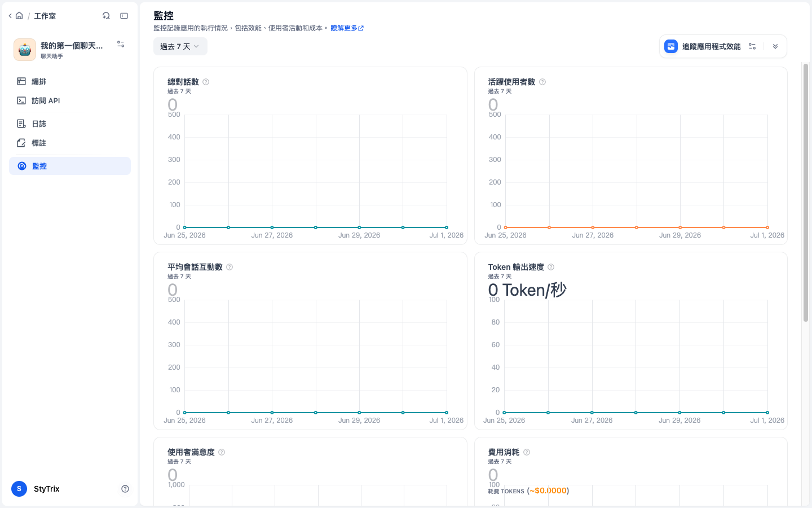Go back using the left chevron arrow
This screenshot has width=812, height=508.
[10, 16]
